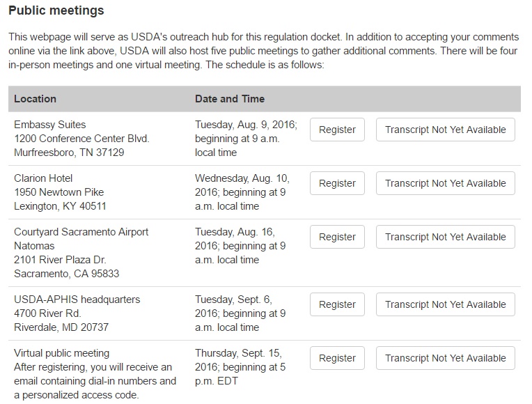Select the Courtyard Sacramento Airport Natomas address
This screenshot has height=404, width=532.
[81, 253]
